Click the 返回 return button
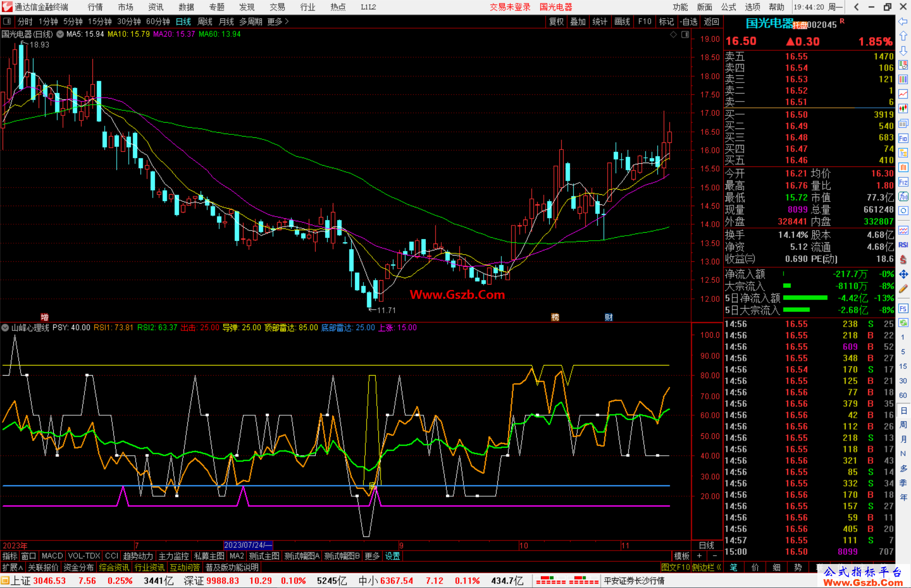This screenshot has height=588, width=911. click(x=712, y=21)
